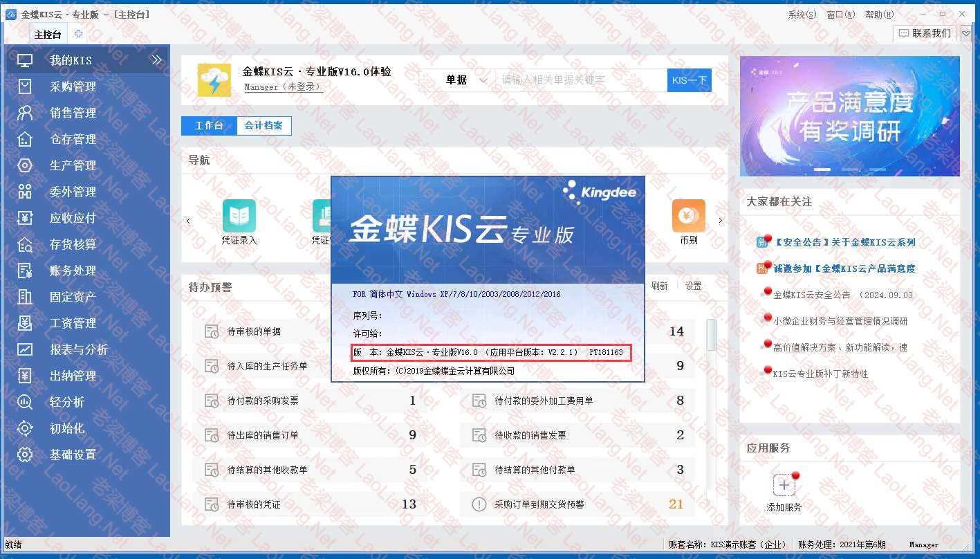Click the 凭证录入 navigation icon
Image resolution: width=980 pixels, height=559 pixels.
pyautogui.click(x=239, y=217)
